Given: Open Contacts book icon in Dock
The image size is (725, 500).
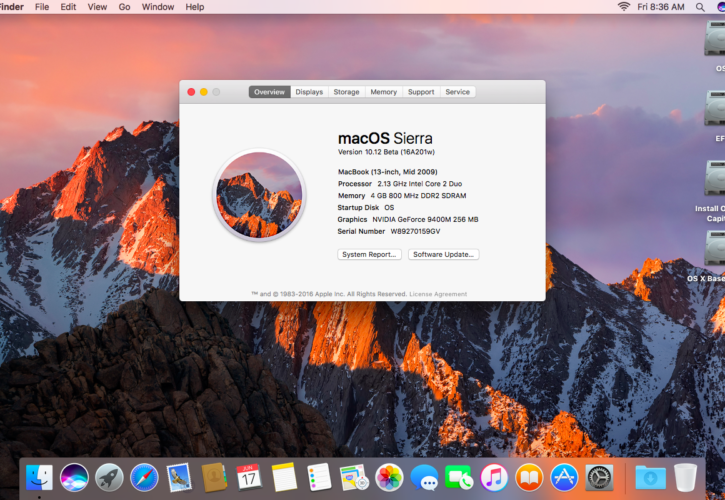Looking at the screenshot, I should 214,477.
